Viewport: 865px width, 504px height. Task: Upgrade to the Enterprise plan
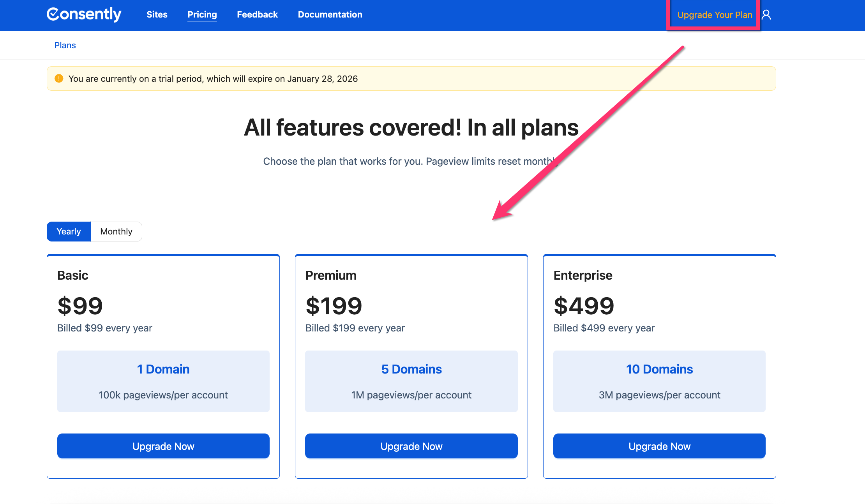pyautogui.click(x=659, y=446)
